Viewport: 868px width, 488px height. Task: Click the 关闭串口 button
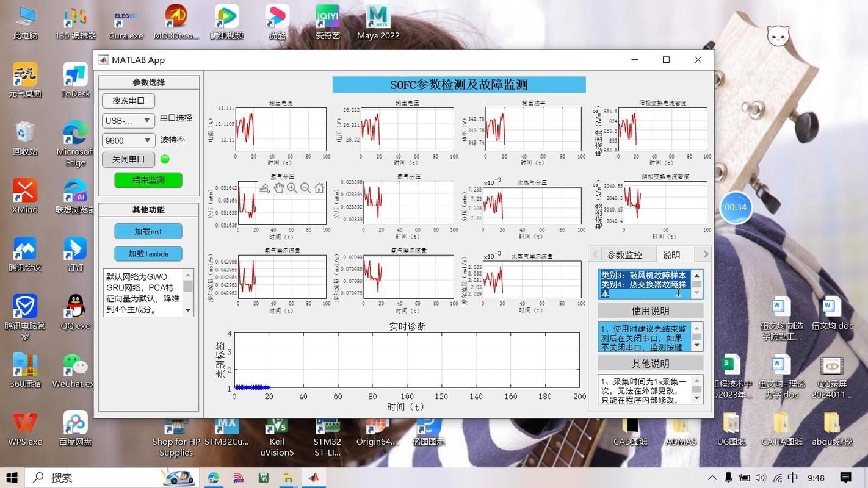click(x=128, y=159)
